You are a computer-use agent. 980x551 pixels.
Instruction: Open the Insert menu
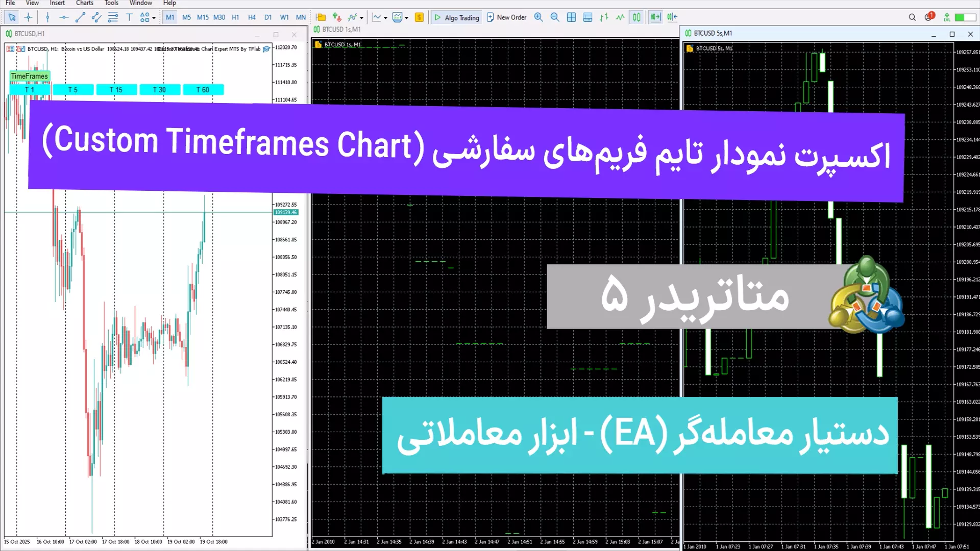[57, 3]
